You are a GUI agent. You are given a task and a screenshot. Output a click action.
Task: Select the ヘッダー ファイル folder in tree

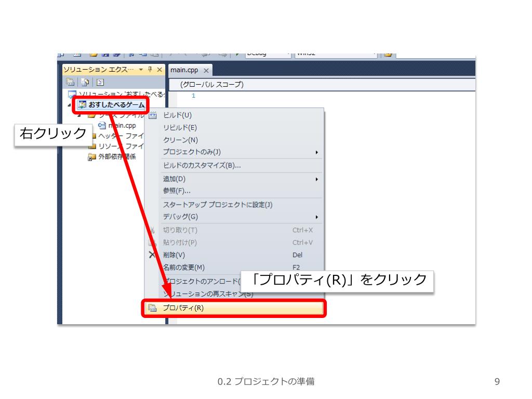click(x=121, y=136)
